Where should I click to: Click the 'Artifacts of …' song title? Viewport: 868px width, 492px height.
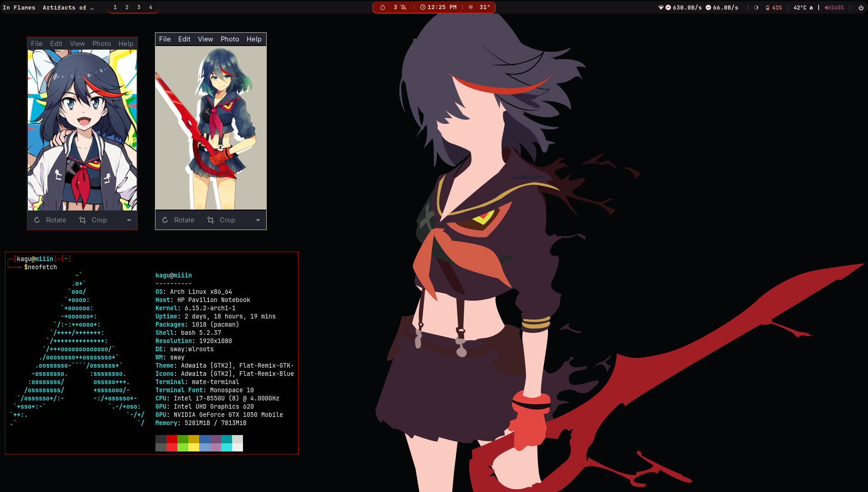pos(68,7)
